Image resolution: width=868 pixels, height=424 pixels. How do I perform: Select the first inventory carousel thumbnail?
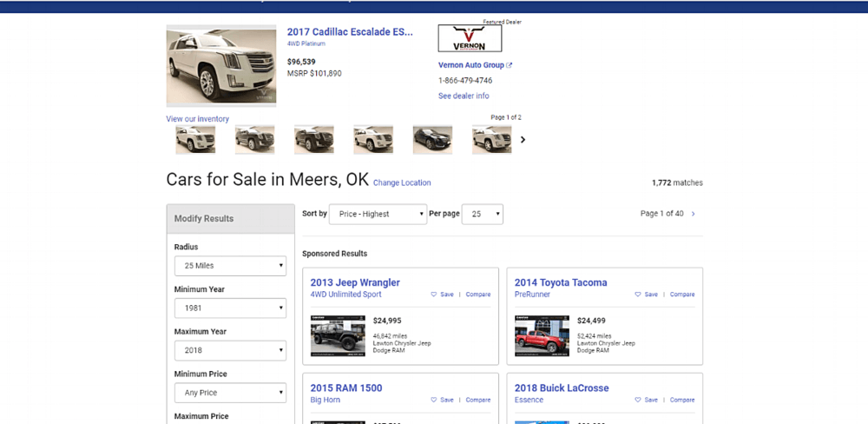(195, 140)
